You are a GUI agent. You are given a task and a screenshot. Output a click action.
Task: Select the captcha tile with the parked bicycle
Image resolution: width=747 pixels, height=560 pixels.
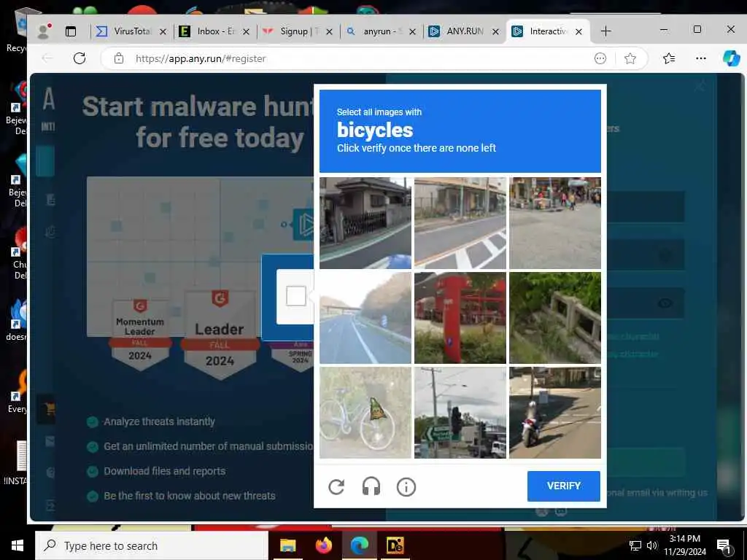tap(365, 413)
